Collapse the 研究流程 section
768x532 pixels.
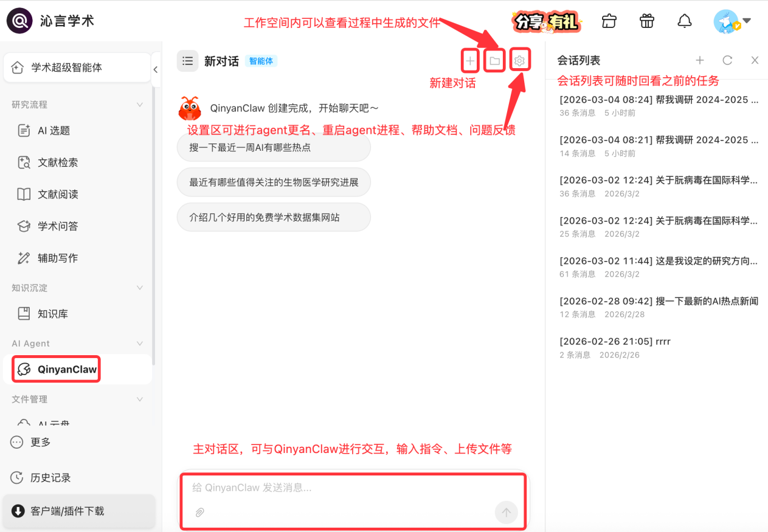click(140, 105)
